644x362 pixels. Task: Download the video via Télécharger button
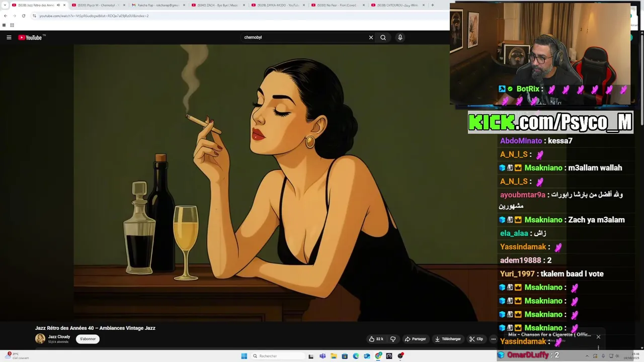[x=448, y=339]
